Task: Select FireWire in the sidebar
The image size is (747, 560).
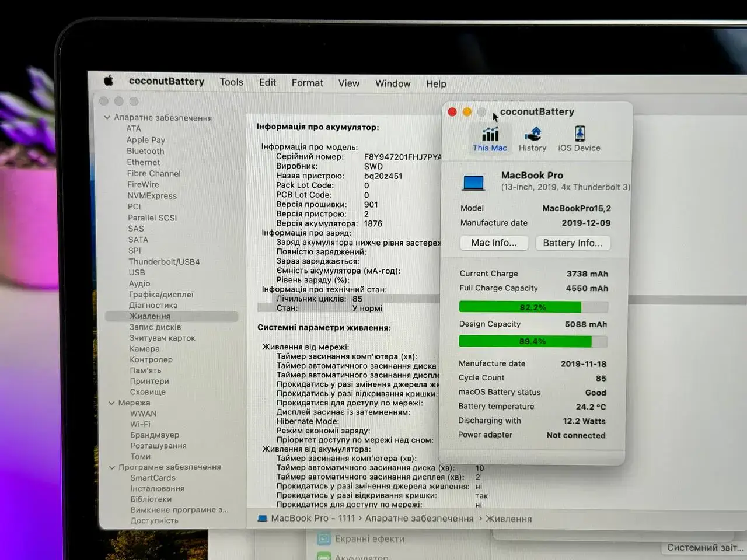Action: [143, 184]
